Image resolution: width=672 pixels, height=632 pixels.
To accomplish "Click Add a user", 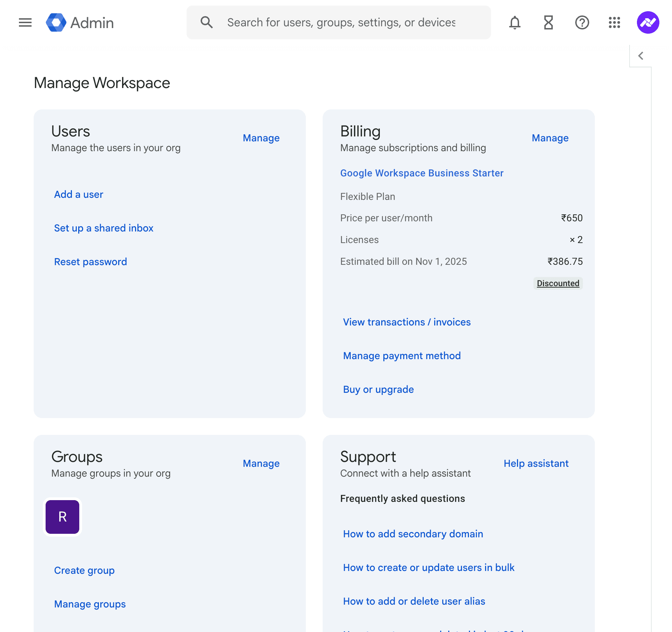I will [x=79, y=194].
